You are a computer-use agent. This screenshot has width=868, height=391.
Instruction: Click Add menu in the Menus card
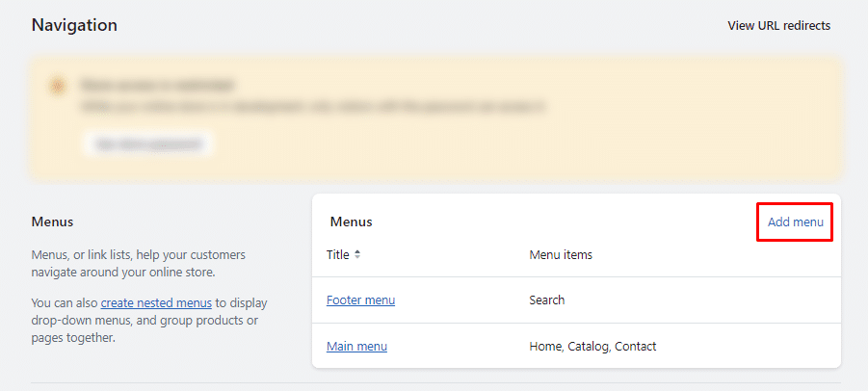[x=795, y=222]
